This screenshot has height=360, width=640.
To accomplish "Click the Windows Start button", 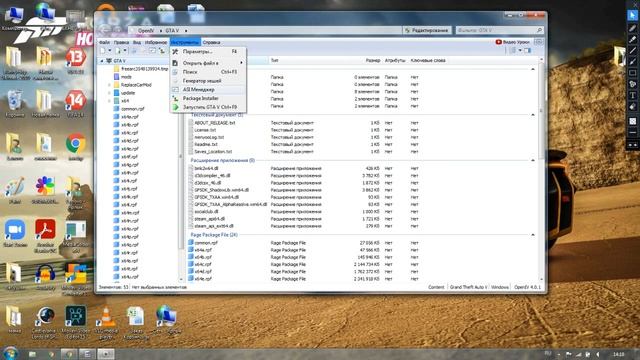I will [10, 353].
